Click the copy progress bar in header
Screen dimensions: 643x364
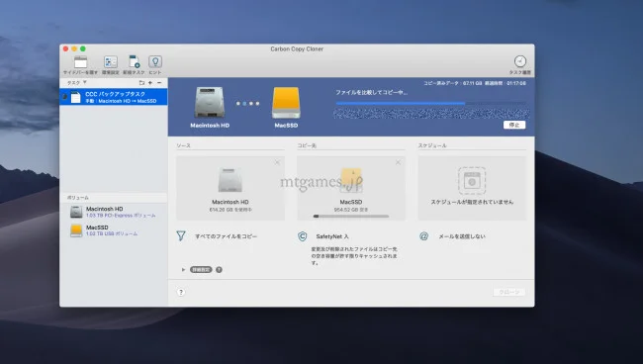[x=430, y=104]
